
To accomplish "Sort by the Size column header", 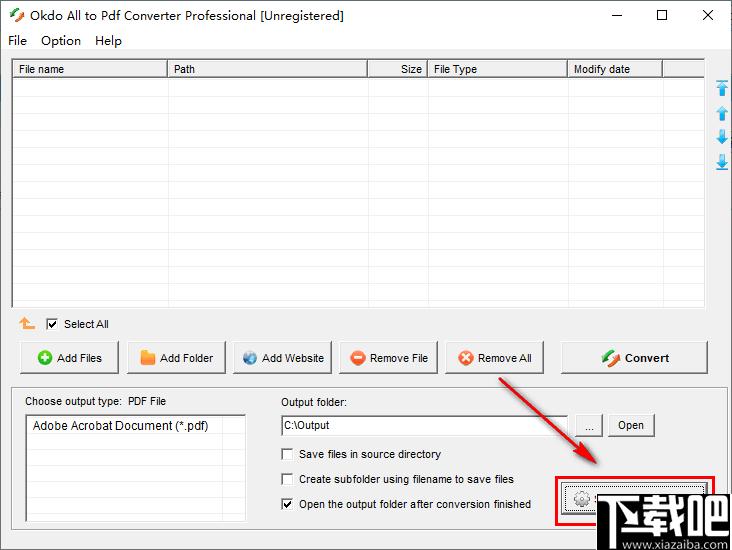I will pyautogui.click(x=398, y=69).
